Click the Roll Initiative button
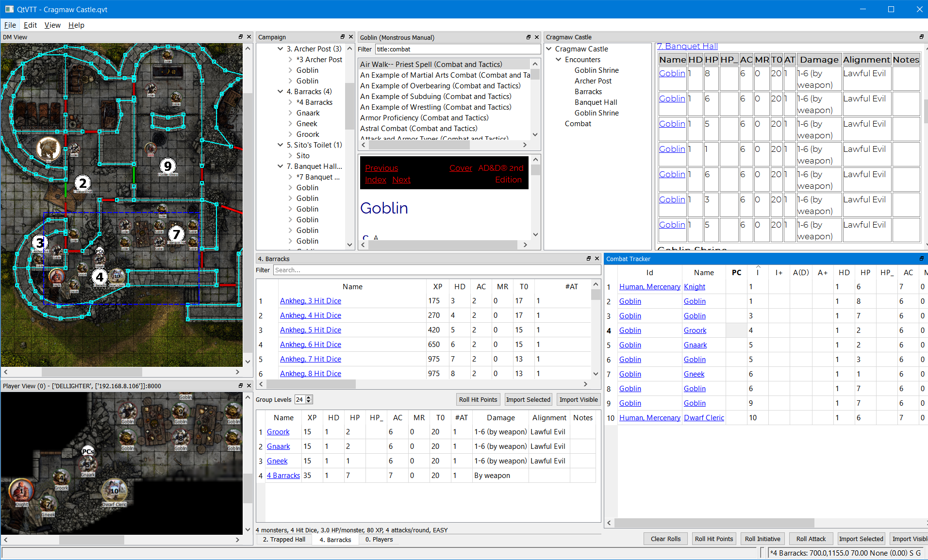This screenshot has width=928, height=560. 762,539
